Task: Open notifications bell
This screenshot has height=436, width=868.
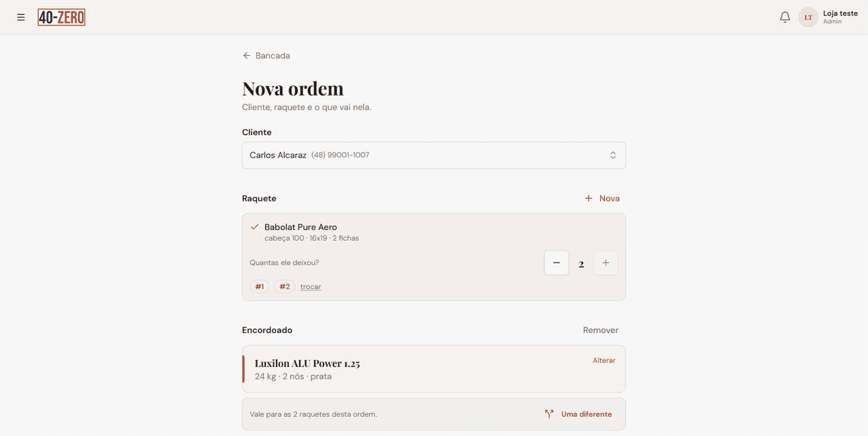Action: pyautogui.click(x=785, y=17)
